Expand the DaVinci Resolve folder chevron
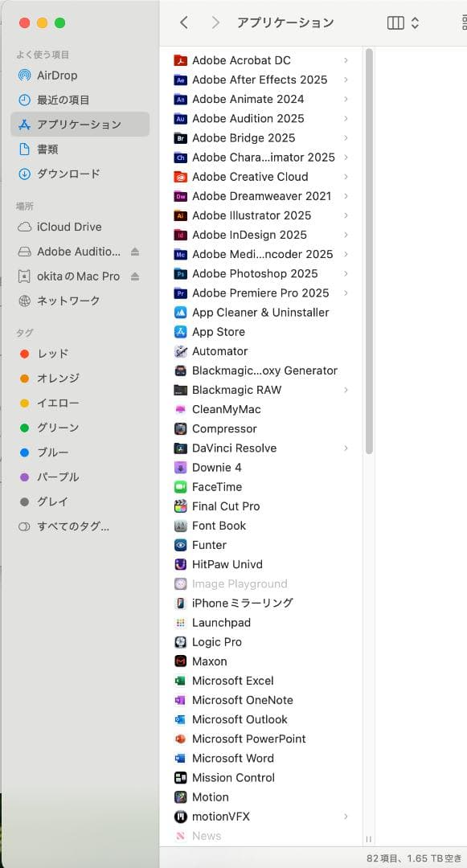467x868 pixels. [346, 448]
